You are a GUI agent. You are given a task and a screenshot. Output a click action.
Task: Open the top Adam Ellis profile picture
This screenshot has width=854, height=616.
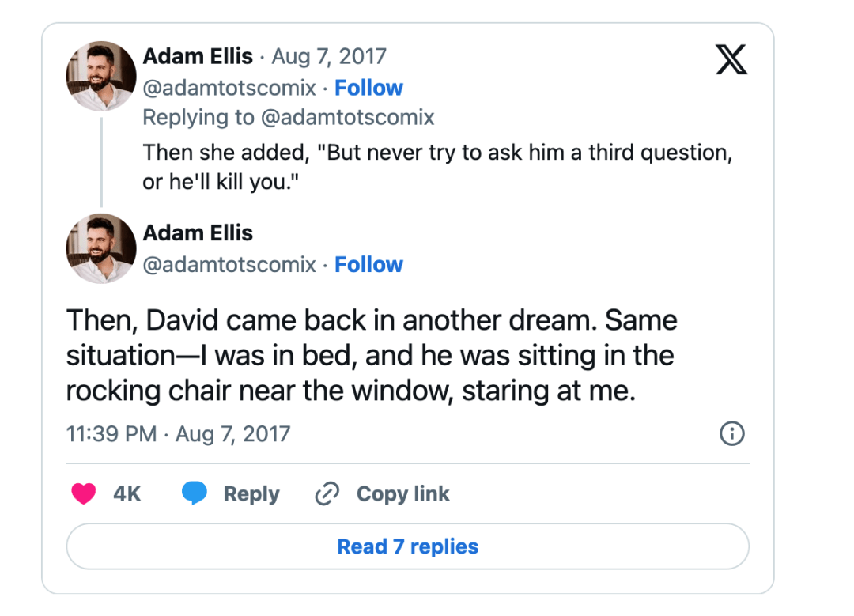coord(100,76)
